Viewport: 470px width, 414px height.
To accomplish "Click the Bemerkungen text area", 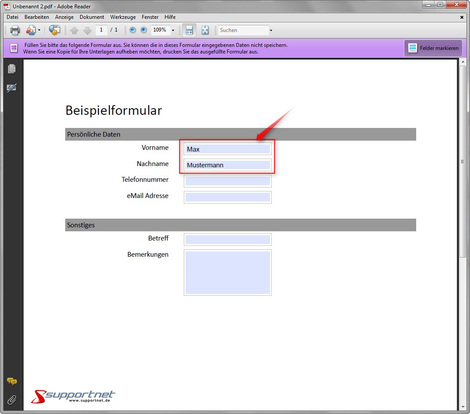I will tap(228, 272).
